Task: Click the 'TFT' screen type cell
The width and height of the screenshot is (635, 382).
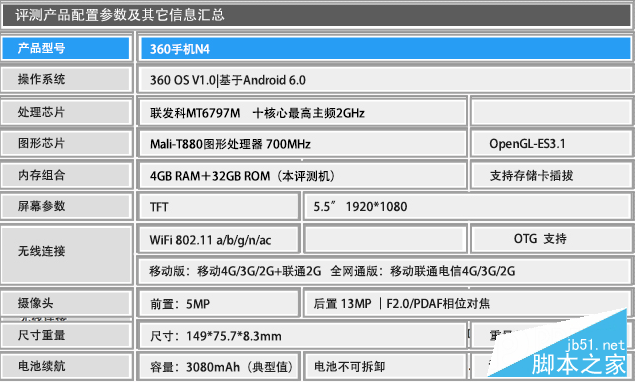Action: coord(219,207)
